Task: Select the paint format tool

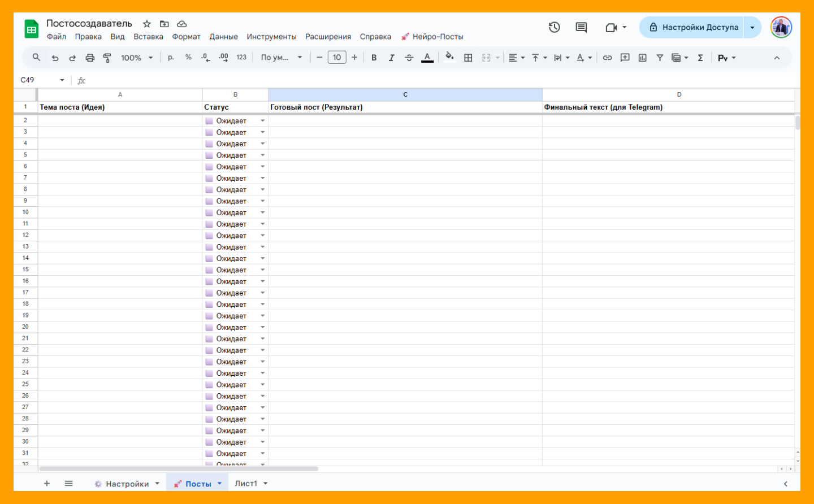Action: 107,58
